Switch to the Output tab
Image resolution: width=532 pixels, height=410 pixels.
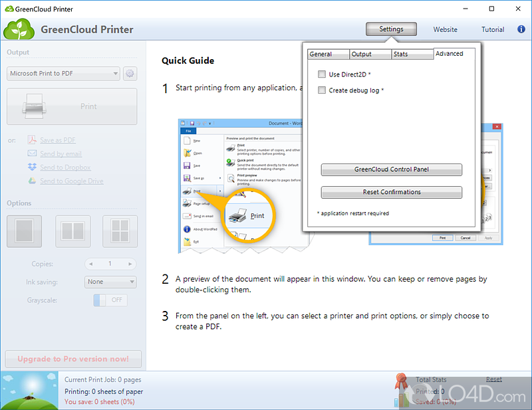(370, 54)
